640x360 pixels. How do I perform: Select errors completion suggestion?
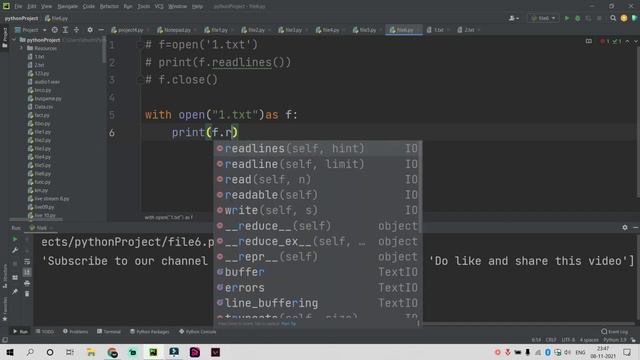(x=318, y=288)
